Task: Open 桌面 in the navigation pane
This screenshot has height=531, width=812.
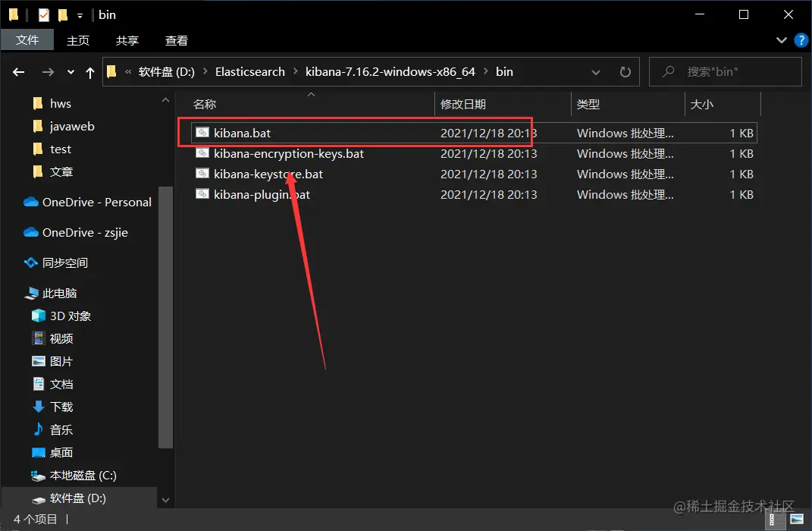Action: click(x=53, y=453)
